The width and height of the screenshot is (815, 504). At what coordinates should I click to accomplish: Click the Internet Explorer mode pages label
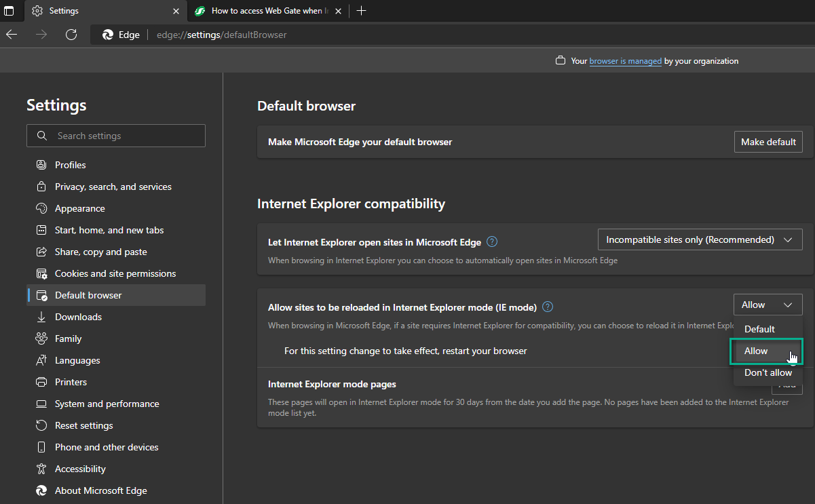(x=332, y=384)
